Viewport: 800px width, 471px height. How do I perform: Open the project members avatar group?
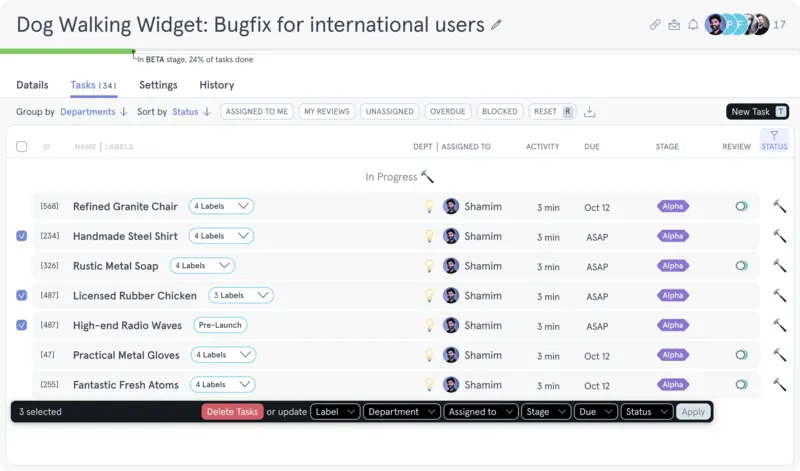click(x=737, y=24)
